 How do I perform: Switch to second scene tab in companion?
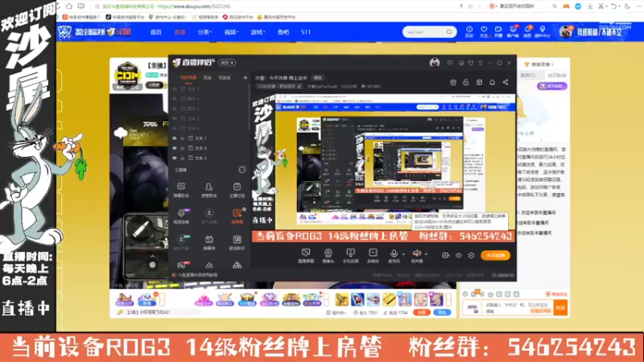coord(208,77)
